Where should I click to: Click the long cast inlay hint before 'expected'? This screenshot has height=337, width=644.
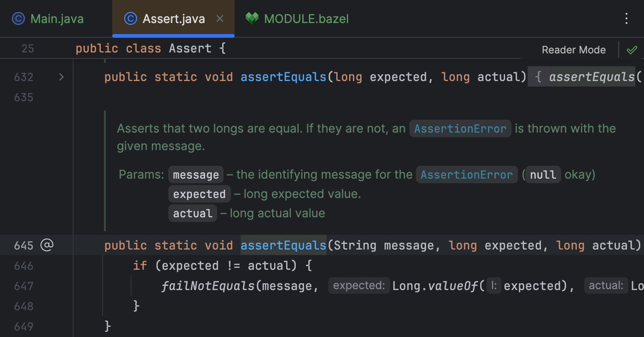point(493,285)
